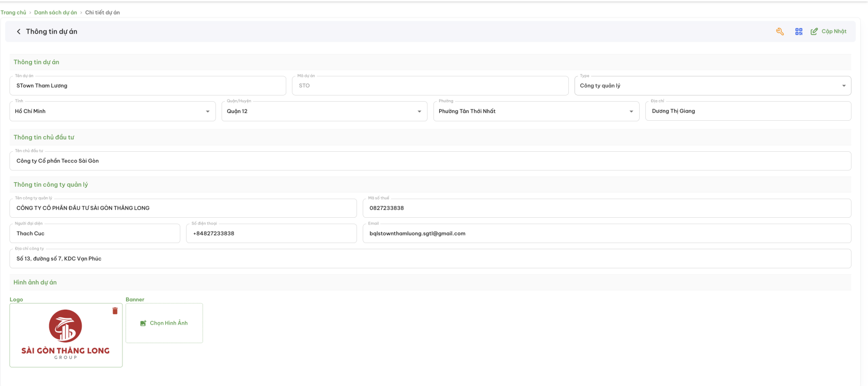Open the Quận/Huyện dropdown Quận 12
Screen dimensions: 868x386
click(324, 111)
